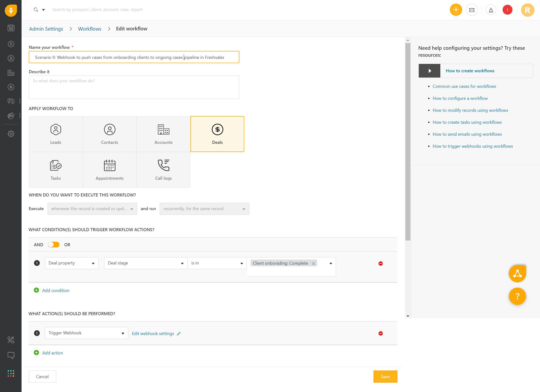Remove the Deal stage condition row
The width and height of the screenshot is (540, 392).
tap(380, 263)
